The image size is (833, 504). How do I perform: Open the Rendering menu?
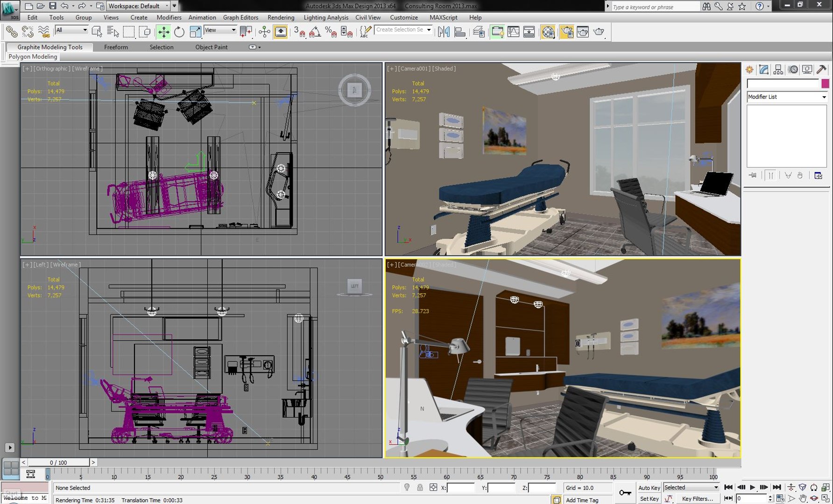coord(281,17)
